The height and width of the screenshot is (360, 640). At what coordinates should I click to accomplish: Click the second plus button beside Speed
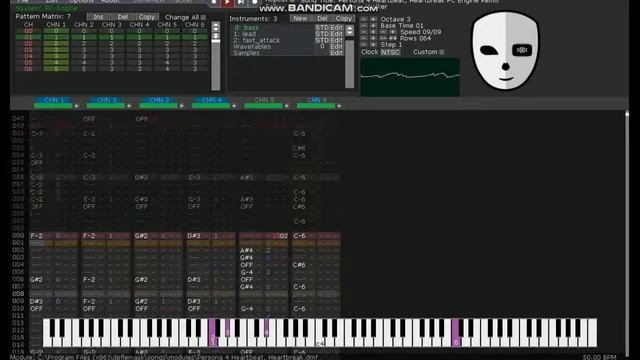click(393, 32)
